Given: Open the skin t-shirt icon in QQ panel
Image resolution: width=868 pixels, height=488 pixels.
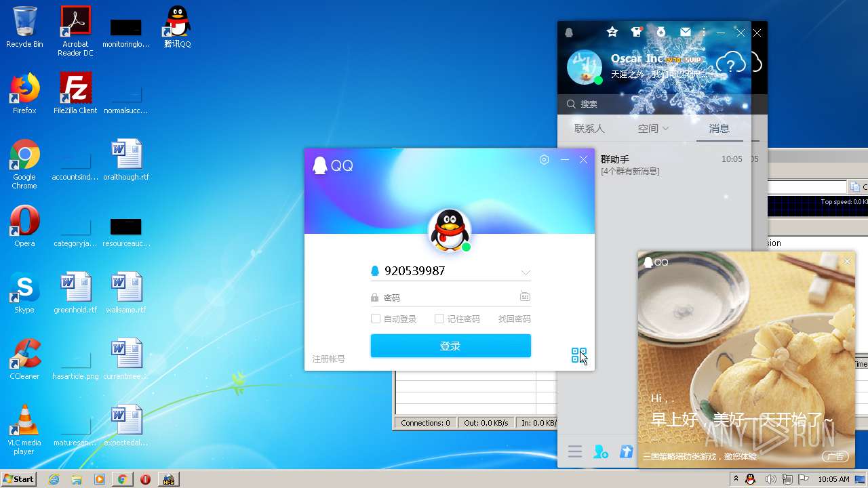Looking at the screenshot, I should (636, 32).
